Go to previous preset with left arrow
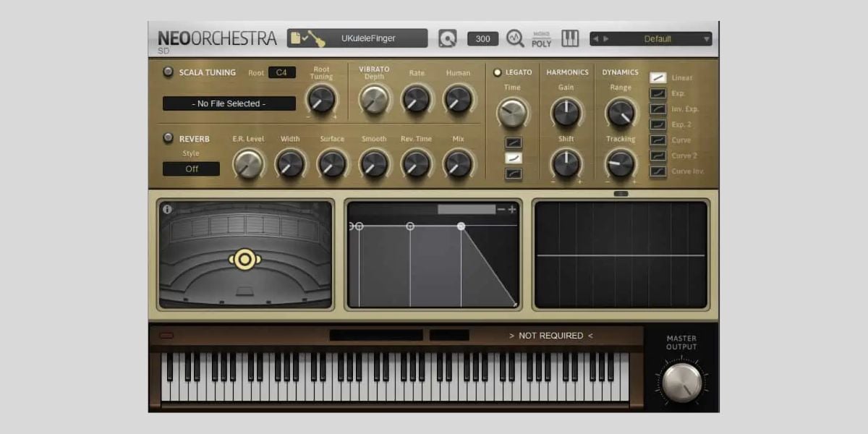Screen dimensions: 868x434 pyautogui.click(x=595, y=39)
